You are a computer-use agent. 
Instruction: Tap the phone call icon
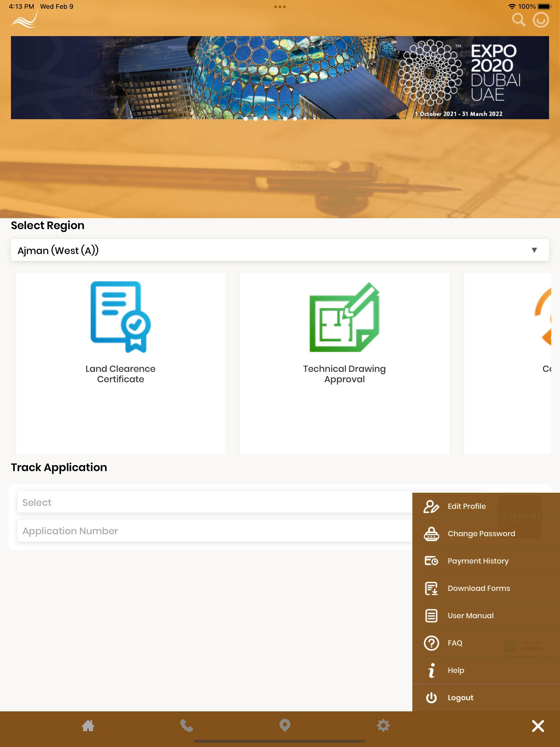(x=186, y=725)
